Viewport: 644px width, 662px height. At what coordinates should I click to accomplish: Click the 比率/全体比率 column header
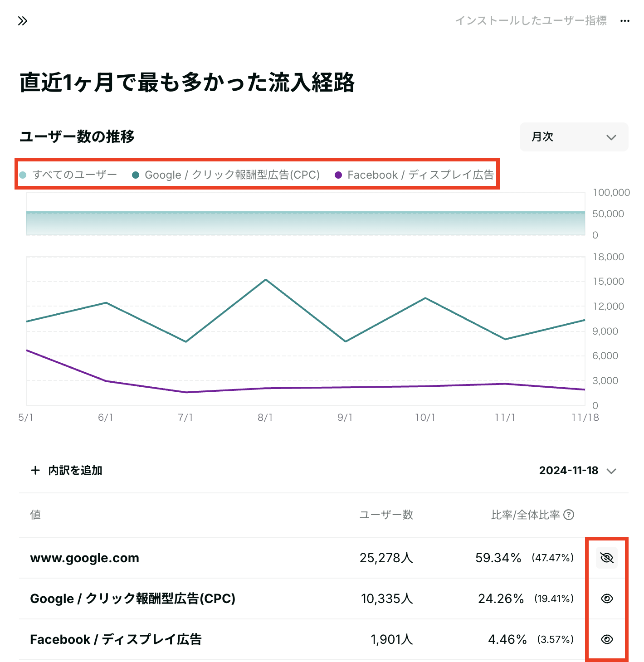pyautogui.click(x=526, y=515)
